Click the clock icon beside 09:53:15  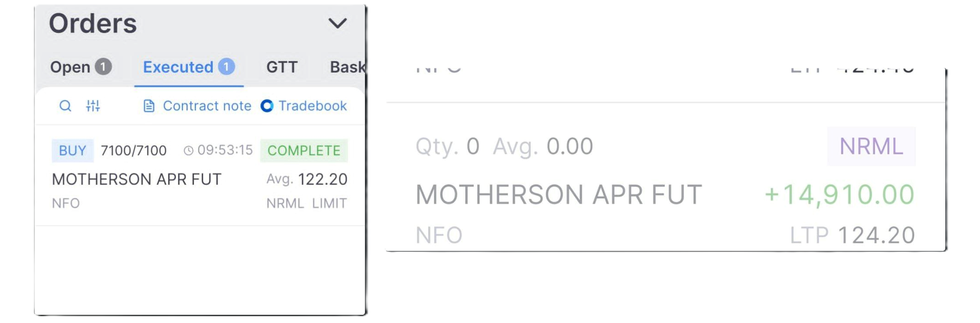tap(188, 150)
